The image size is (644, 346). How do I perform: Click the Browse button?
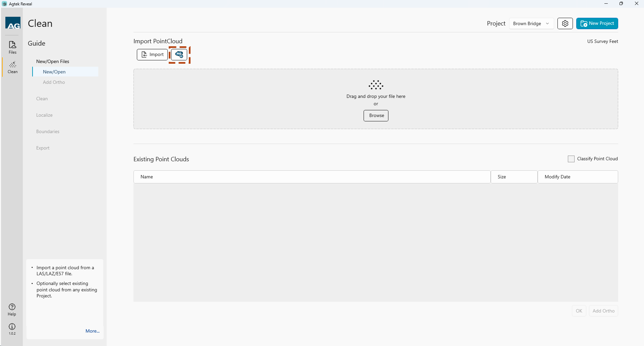[x=376, y=116]
